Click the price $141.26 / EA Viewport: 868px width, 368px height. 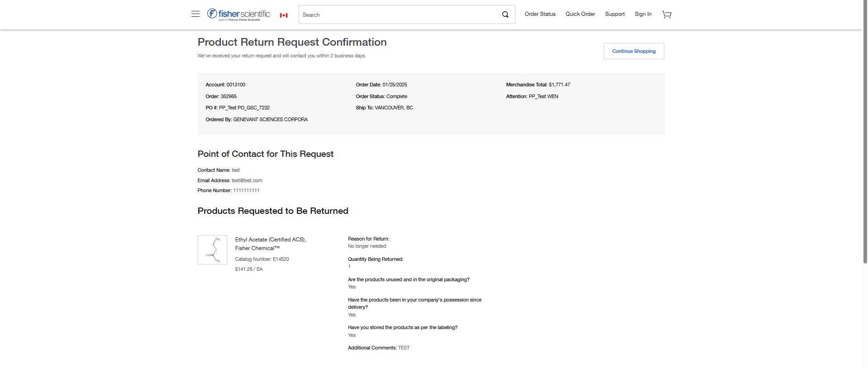pyautogui.click(x=249, y=269)
